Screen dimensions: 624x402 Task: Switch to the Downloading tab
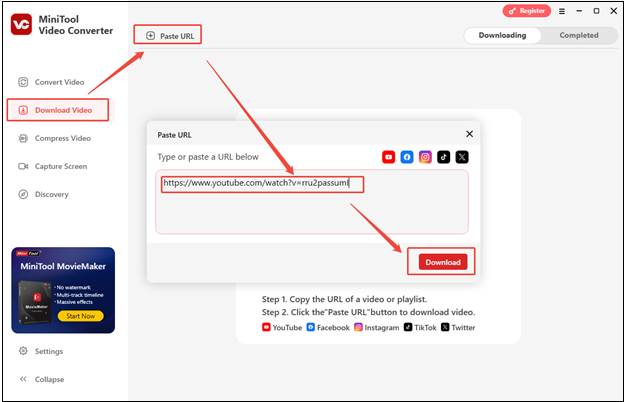[502, 35]
